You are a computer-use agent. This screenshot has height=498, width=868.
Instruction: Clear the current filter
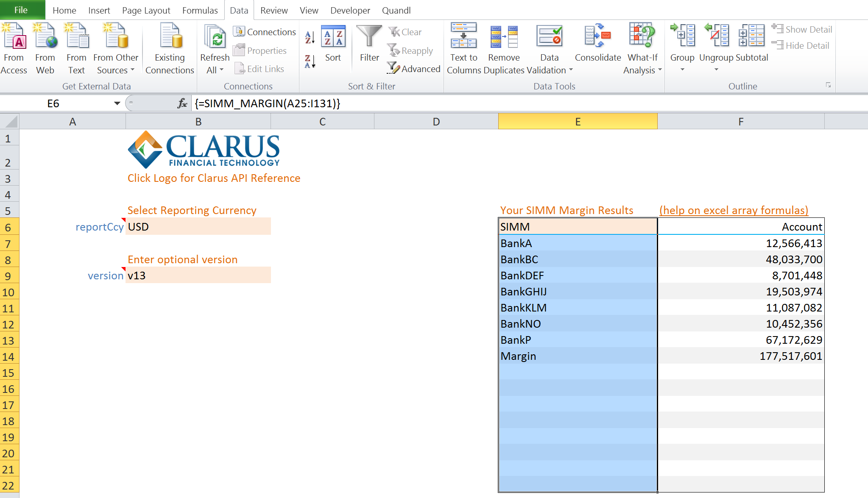pyautogui.click(x=405, y=32)
